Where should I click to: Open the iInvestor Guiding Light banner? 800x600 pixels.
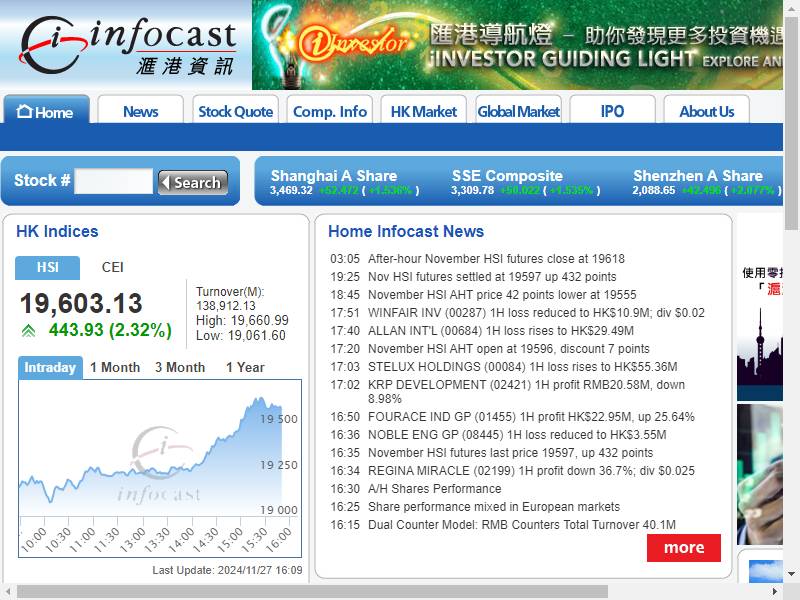point(517,45)
